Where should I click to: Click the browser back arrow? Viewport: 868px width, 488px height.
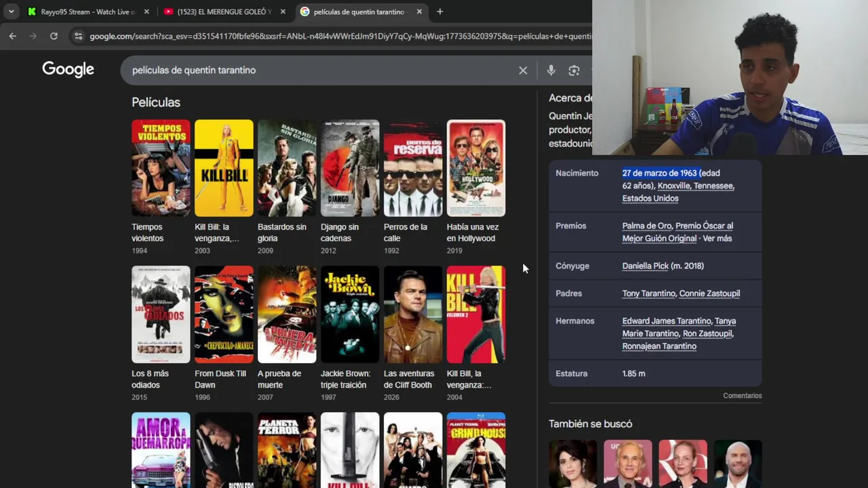point(12,36)
